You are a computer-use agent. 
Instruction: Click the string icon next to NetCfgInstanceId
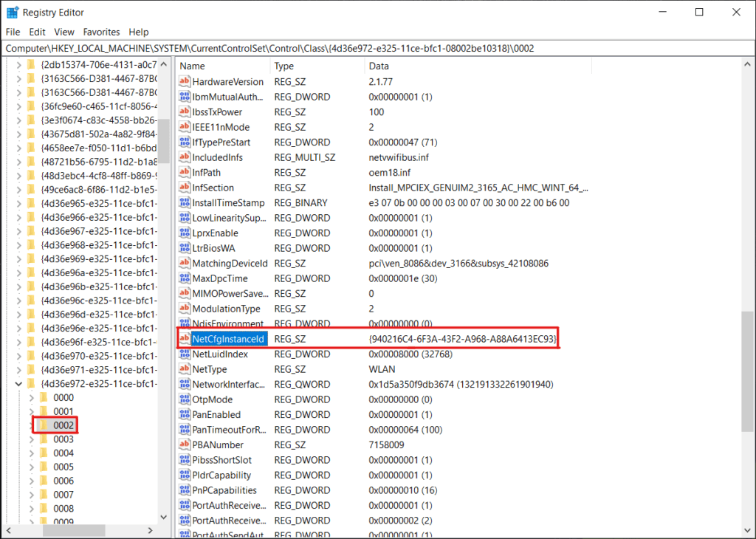tap(184, 338)
